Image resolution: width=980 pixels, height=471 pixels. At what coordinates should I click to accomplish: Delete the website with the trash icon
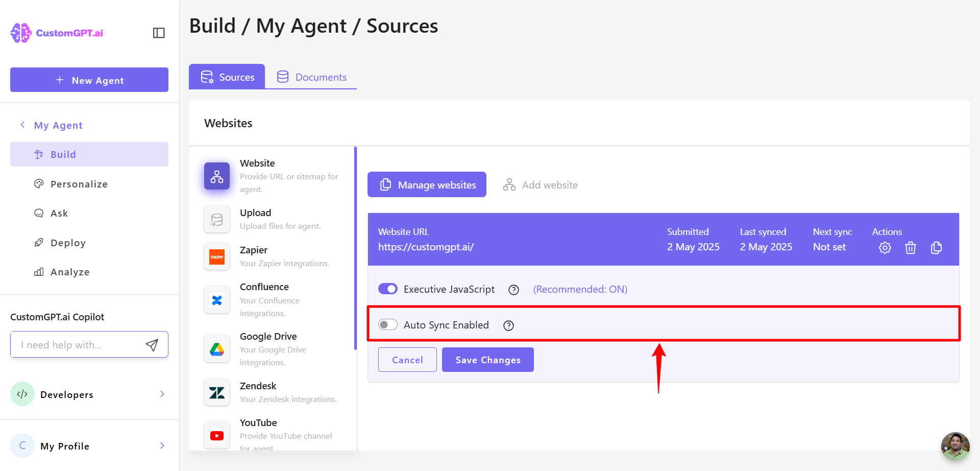pos(911,248)
